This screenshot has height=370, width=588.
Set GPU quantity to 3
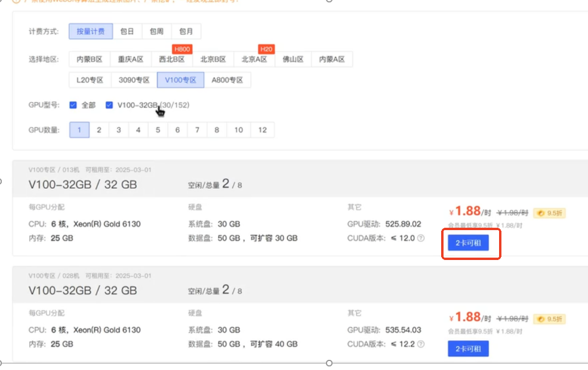pos(119,130)
